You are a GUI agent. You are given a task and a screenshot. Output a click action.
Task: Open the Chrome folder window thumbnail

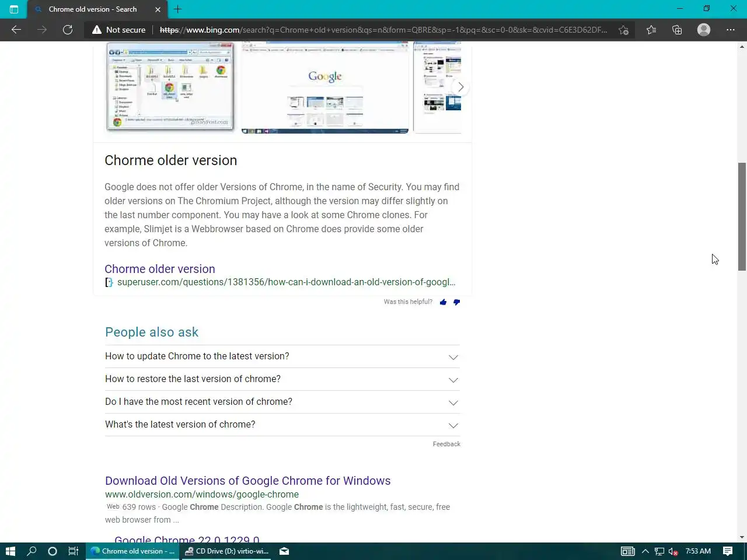(170, 86)
